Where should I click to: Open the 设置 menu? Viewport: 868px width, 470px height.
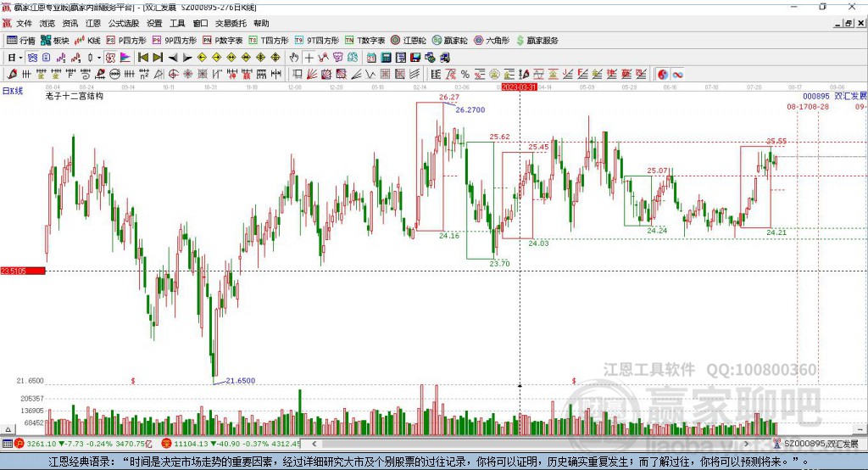(154, 23)
